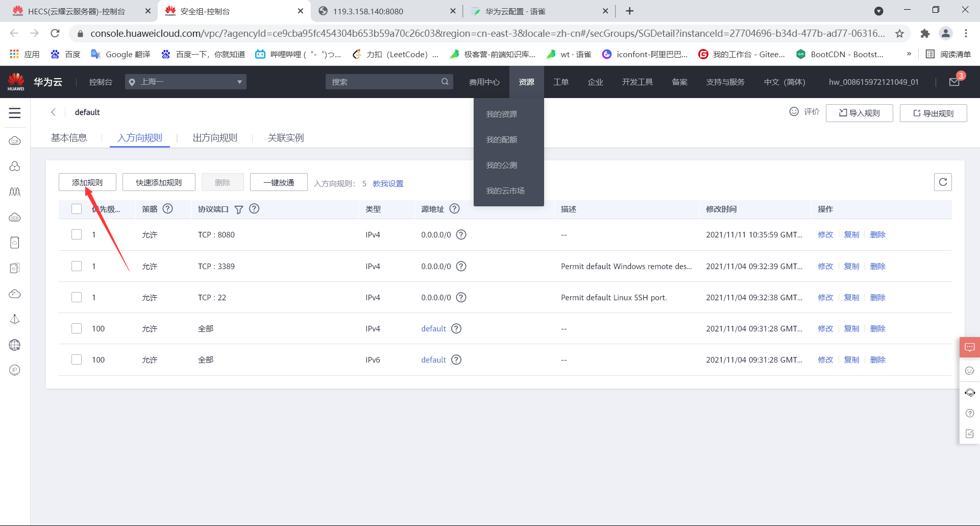Click the smiley 评价 feedback icon
Viewport: 980px width, 526px height.
[x=794, y=112]
